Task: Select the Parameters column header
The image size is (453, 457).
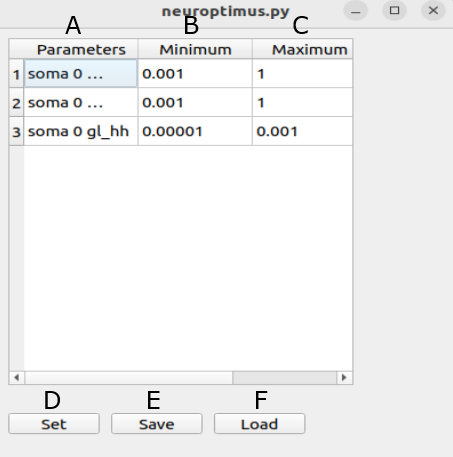Action: pyautogui.click(x=81, y=50)
